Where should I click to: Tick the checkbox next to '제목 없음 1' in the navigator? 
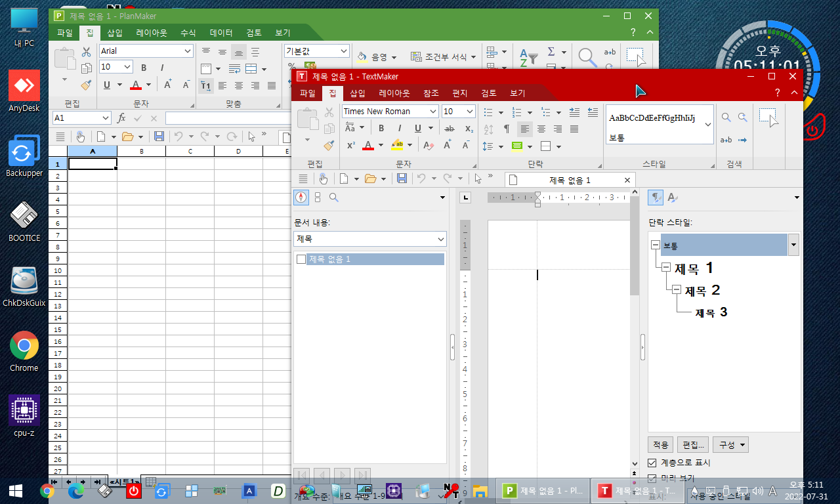click(301, 259)
